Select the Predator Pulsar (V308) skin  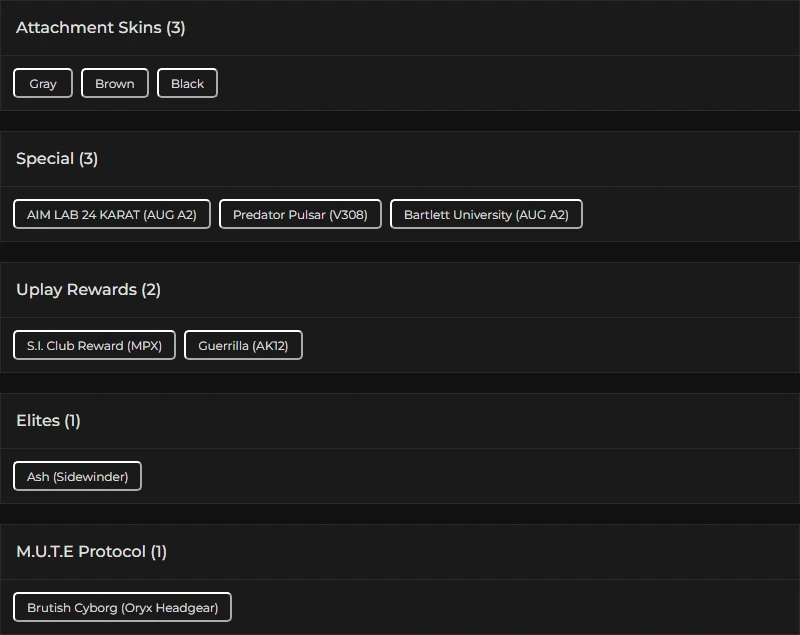300,215
